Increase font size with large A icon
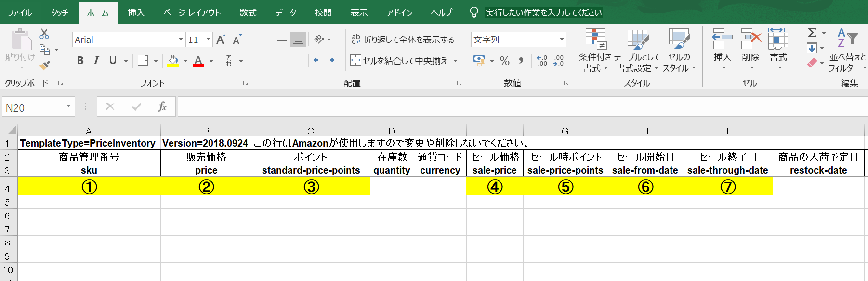Screen dimensions: 868x281 [221, 40]
